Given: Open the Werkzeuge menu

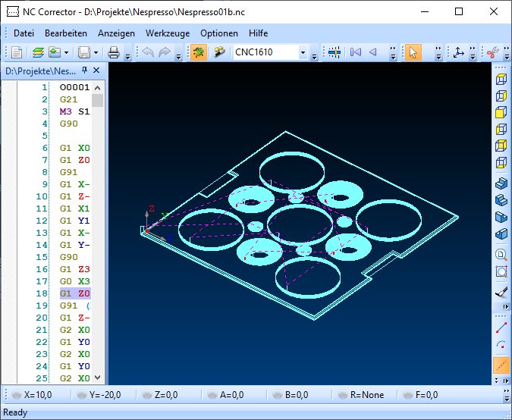Looking at the screenshot, I should (167, 33).
